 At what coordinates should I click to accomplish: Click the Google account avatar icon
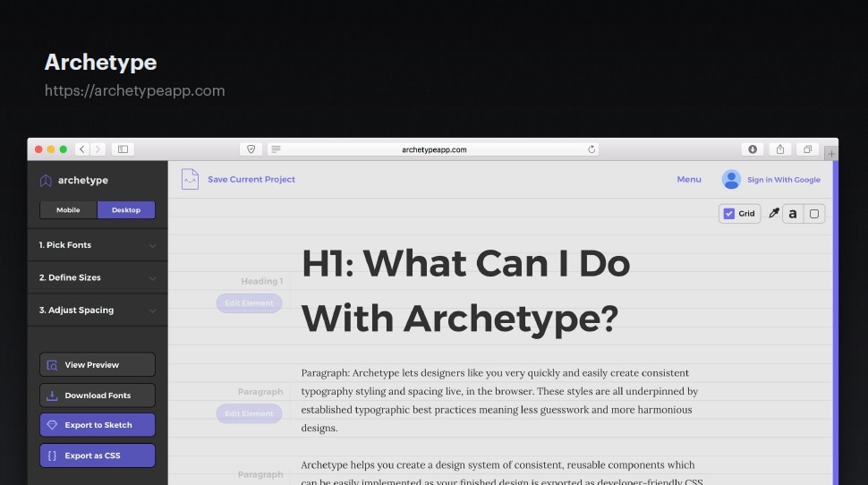(x=731, y=179)
